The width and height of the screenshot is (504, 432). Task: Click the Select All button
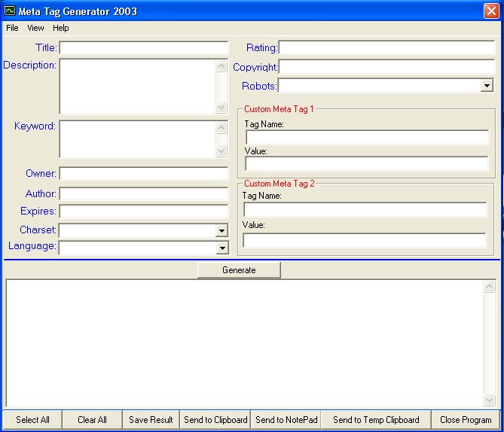(32, 420)
